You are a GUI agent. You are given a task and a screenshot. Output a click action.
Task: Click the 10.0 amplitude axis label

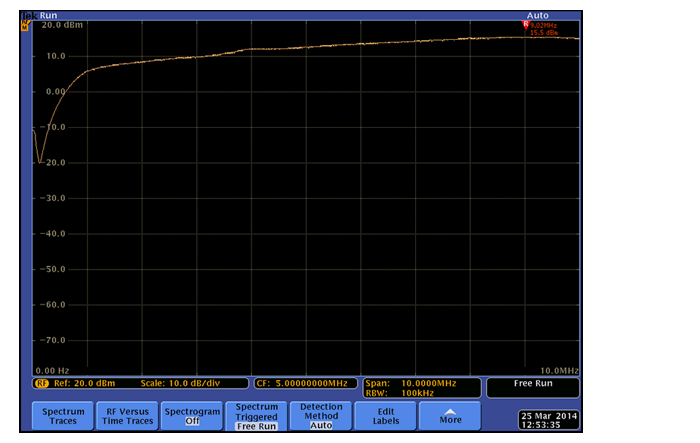point(55,56)
